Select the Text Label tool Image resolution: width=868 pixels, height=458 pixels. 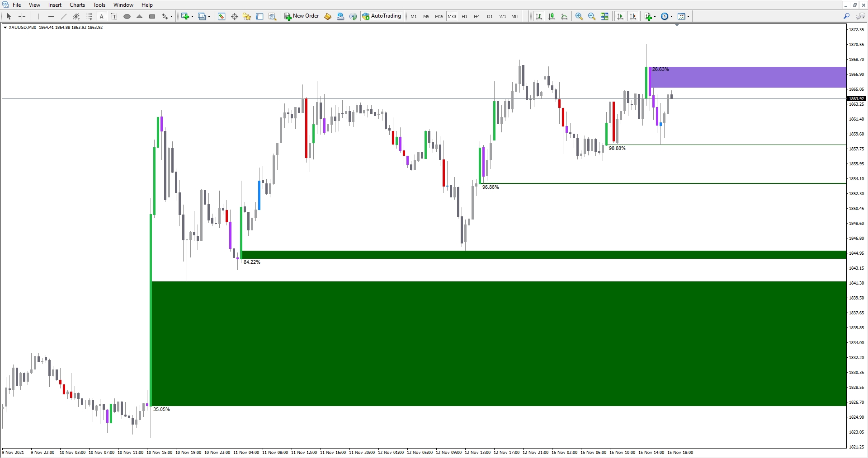click(114, 16)
